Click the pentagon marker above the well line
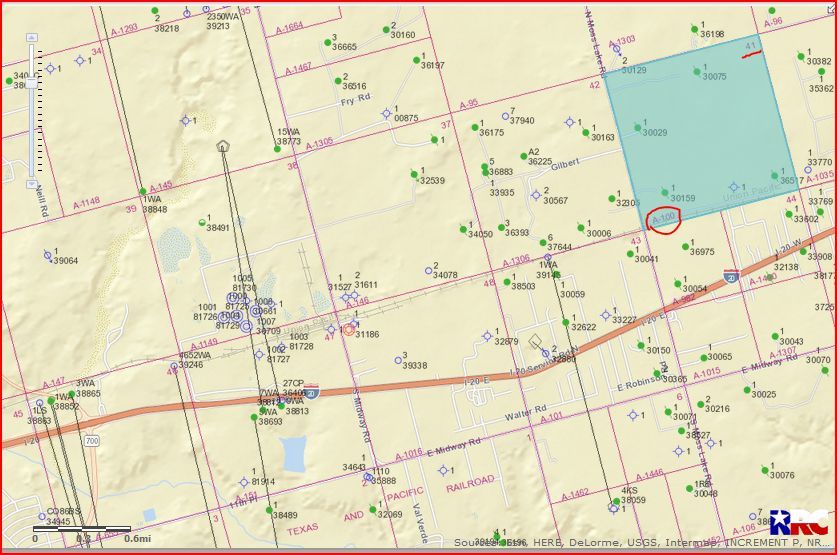The width and height of the screenshot is (837, 555). click(223, 146)
